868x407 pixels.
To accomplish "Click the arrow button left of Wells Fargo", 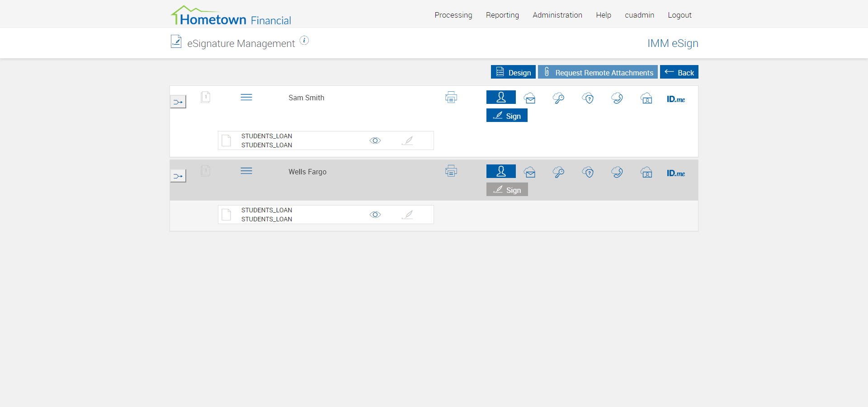I will click(178, 176).
